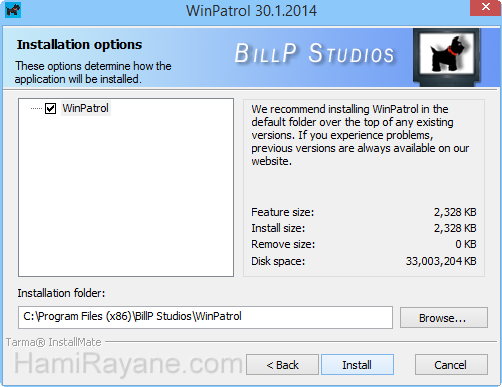502x387 pixels.
Task: Click the Install size value 2,328 KB
Action: coord(455,228)
